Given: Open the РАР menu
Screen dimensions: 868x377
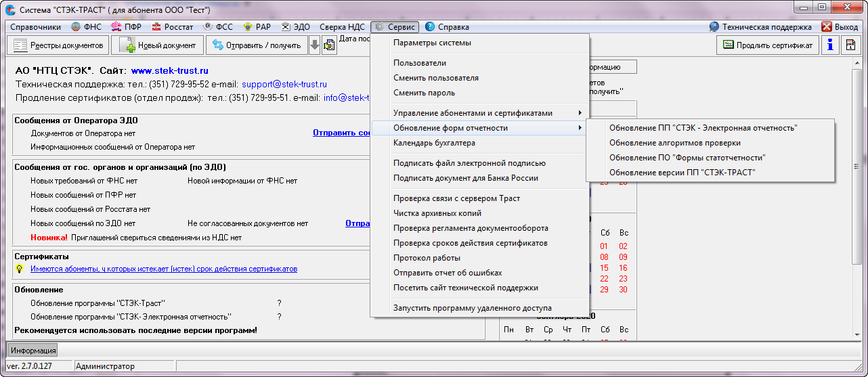Looking at the screenshot, I should coord(257,27).
